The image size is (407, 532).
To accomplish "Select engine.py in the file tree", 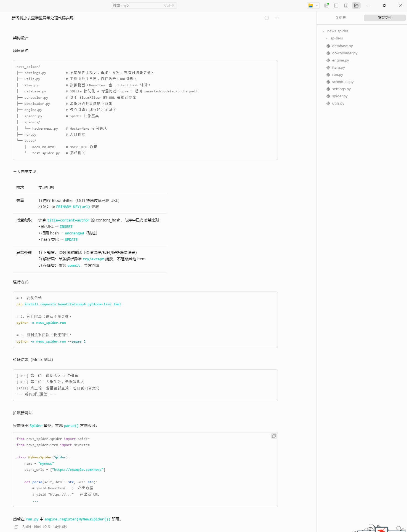I will (x=340, y=60).
